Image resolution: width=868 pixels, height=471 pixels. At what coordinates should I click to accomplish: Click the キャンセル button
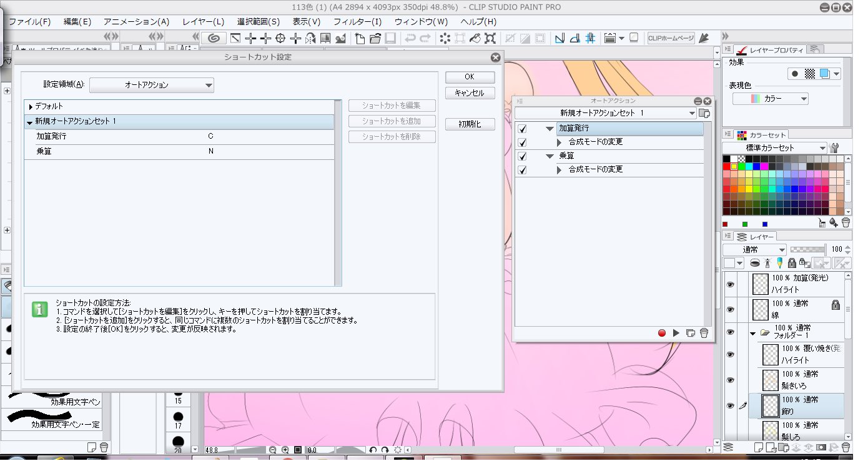(x=470, y=93)
